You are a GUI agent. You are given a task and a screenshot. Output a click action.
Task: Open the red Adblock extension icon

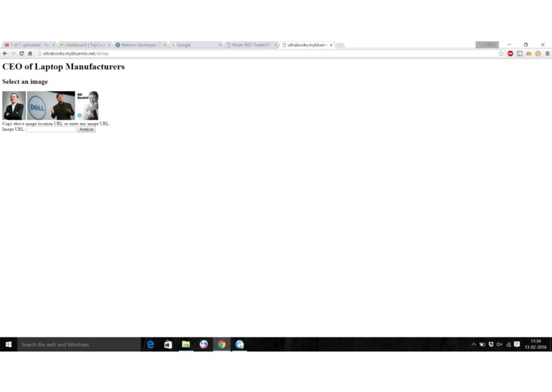(511, 53)
